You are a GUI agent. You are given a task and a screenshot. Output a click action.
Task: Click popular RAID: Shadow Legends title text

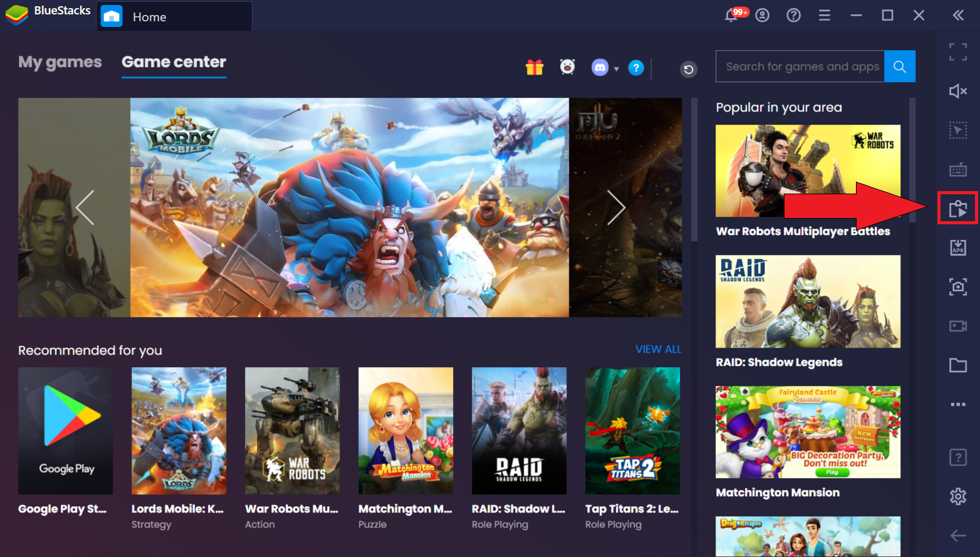(779, 362)
